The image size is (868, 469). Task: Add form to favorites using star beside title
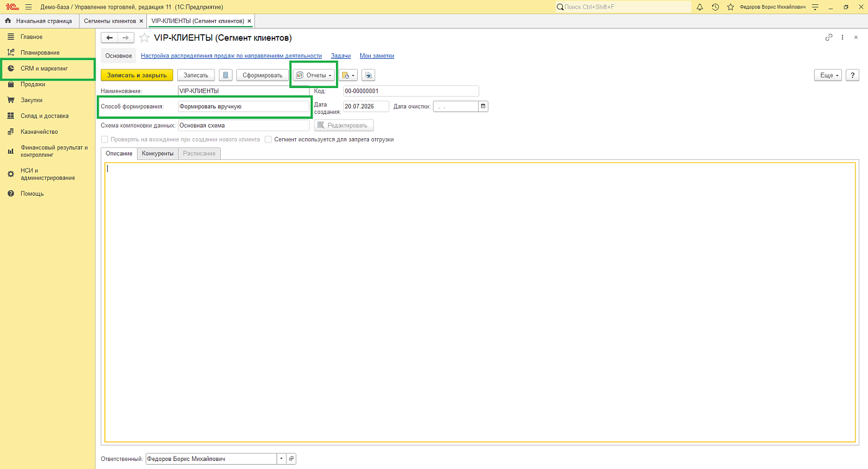[x=144, y=38]
